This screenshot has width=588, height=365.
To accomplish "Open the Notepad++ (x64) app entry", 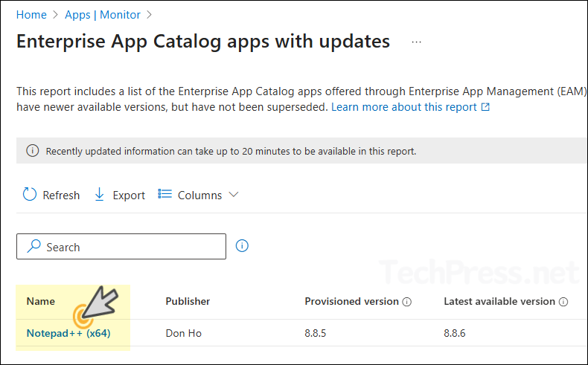I will point(68,333).
